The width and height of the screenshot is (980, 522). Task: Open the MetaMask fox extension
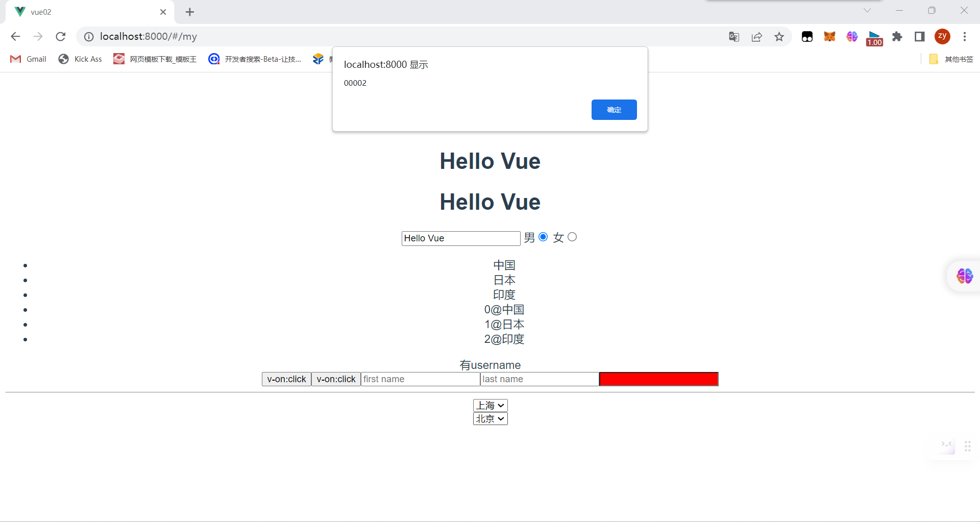click(829, 37)
